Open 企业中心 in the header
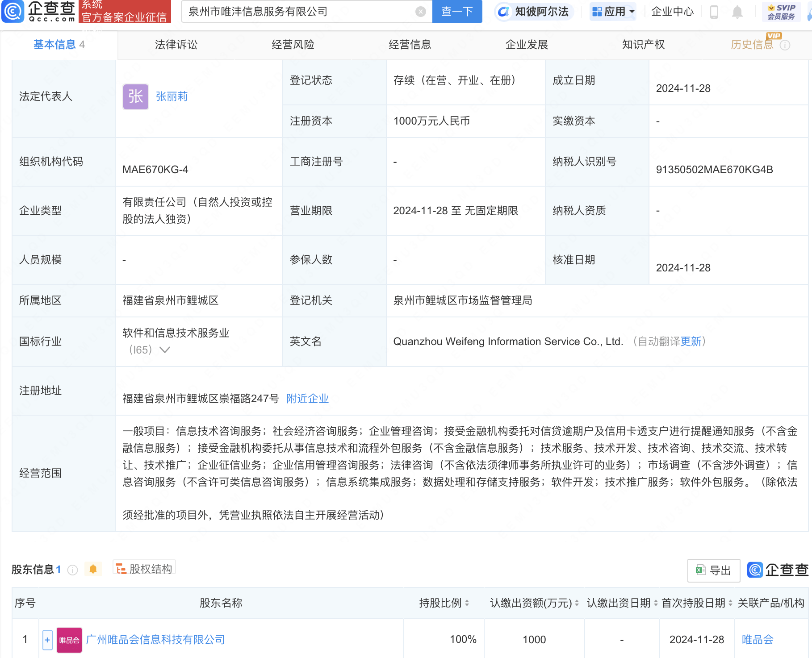The width and height of the screenshot is (812, 658). pos(672,12)
